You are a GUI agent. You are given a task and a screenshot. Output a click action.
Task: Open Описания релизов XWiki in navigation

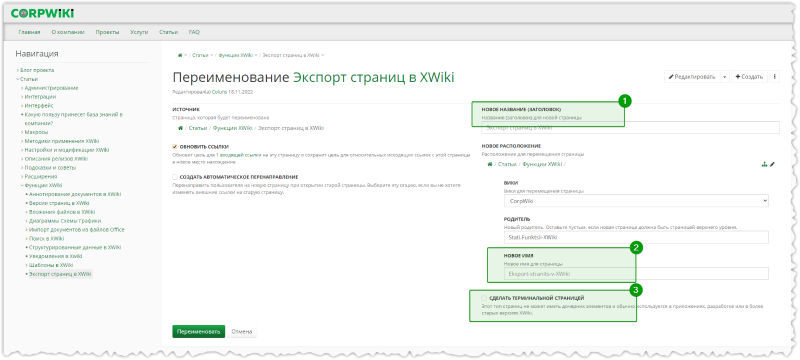(x=56, y=159)
